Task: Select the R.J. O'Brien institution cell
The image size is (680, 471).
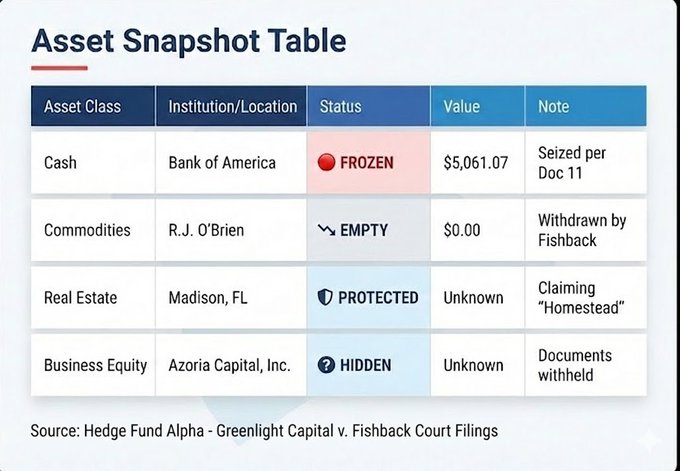Action: point(213,230)
